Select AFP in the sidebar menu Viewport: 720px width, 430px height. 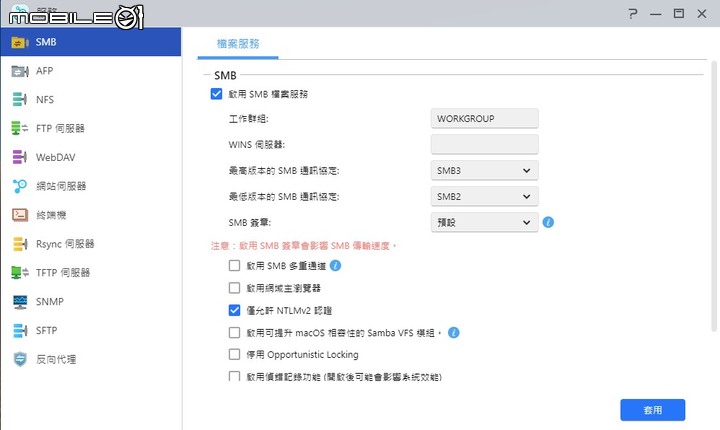click(x=91, y=71)
